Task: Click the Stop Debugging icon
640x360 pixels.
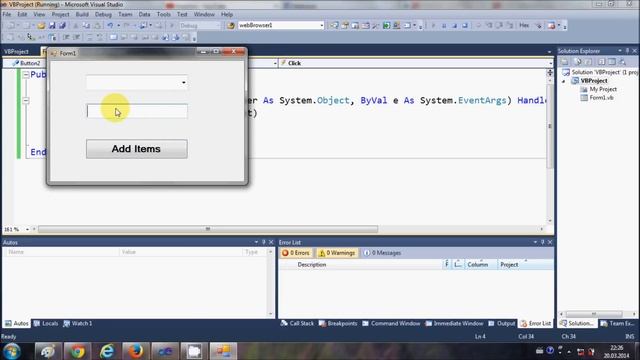Action: click(x=454, y=26)
